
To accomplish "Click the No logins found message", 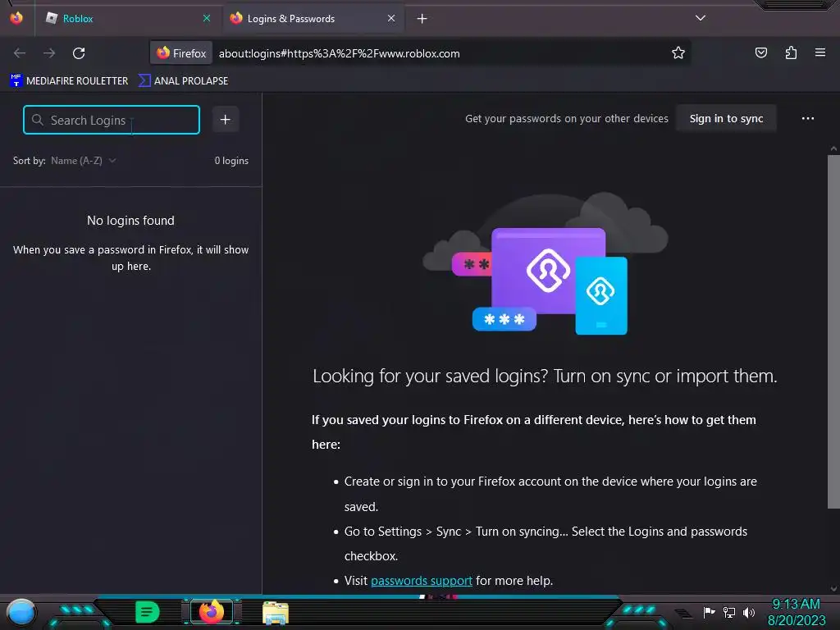I will pos(130,220).
